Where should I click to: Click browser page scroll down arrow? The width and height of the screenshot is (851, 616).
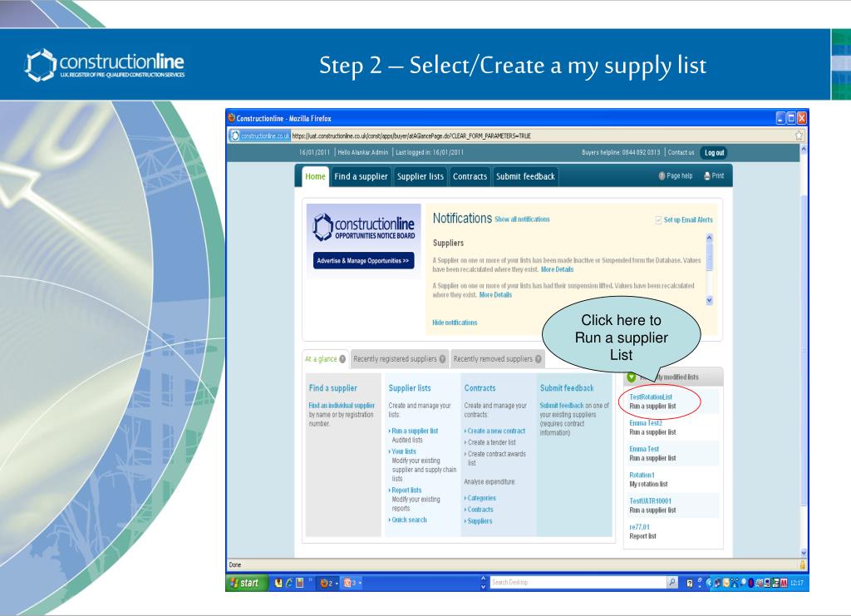(804, 553)
